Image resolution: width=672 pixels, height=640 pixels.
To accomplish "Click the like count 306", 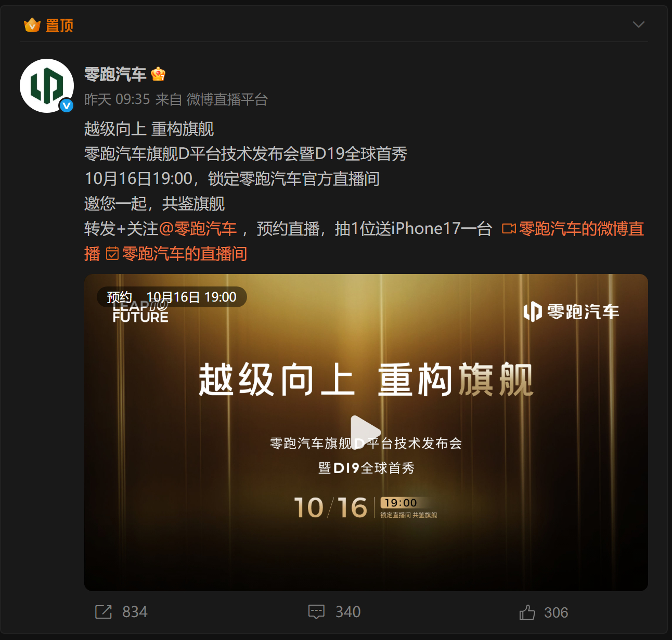I will 556,612.
